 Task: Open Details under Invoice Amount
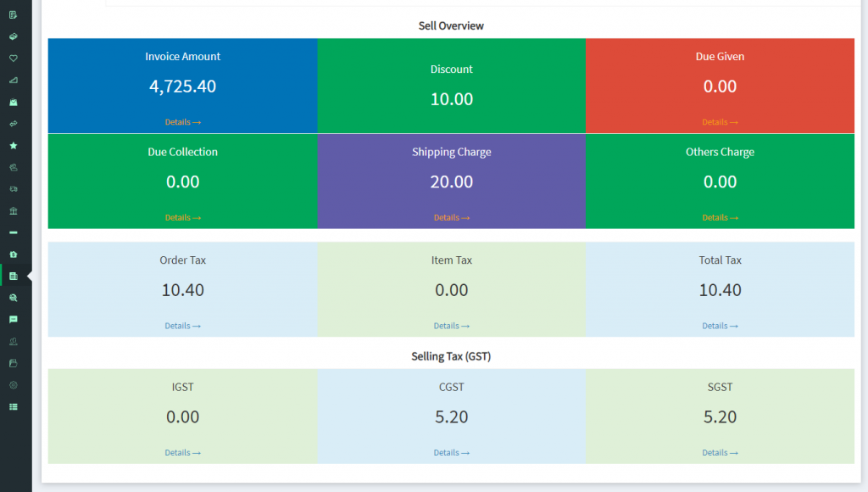[182, 122]
